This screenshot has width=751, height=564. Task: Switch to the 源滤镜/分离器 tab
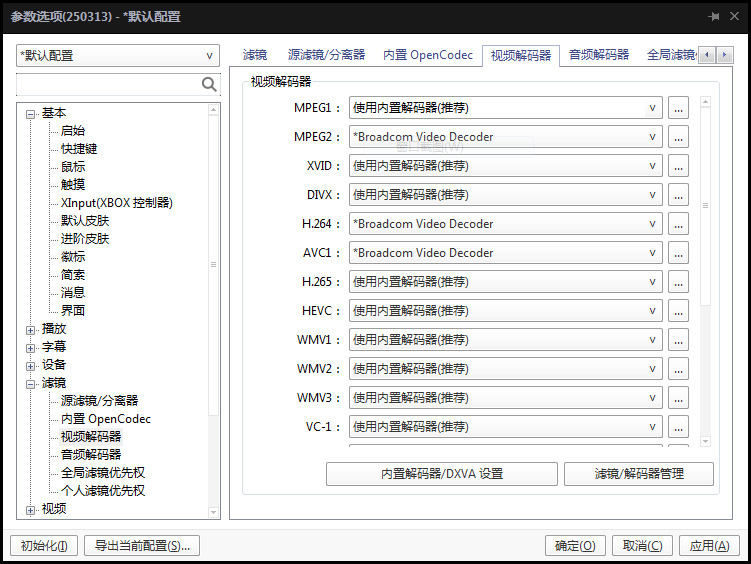326,55
